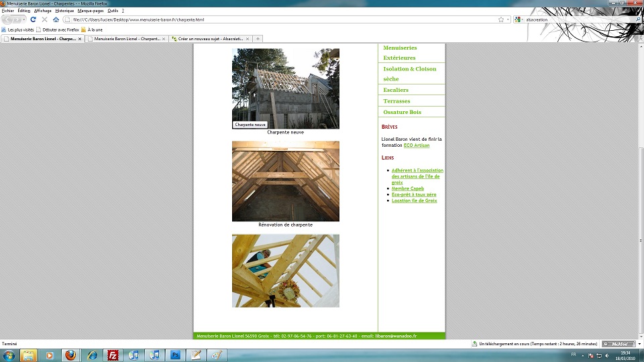Click the forward navigation arrow
This screenshot has height=362, width=644.
(17, 19)
